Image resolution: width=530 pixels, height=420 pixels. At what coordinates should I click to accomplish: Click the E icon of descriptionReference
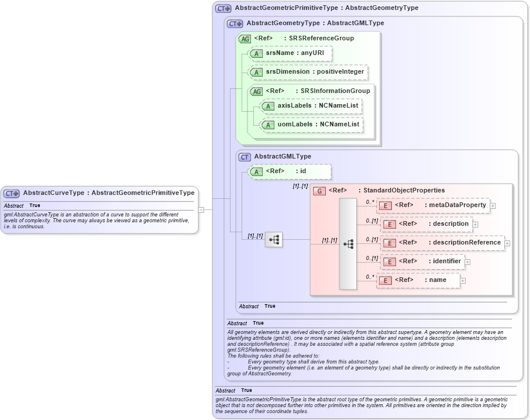[390, 243]
